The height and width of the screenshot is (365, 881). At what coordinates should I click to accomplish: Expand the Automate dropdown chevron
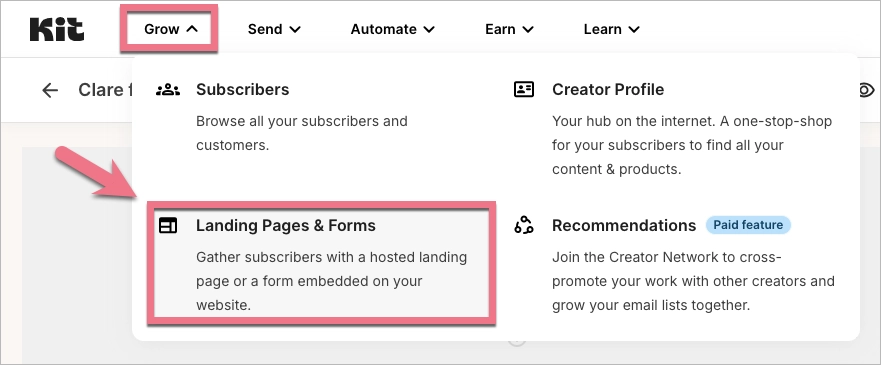click(x=429, y=29)
